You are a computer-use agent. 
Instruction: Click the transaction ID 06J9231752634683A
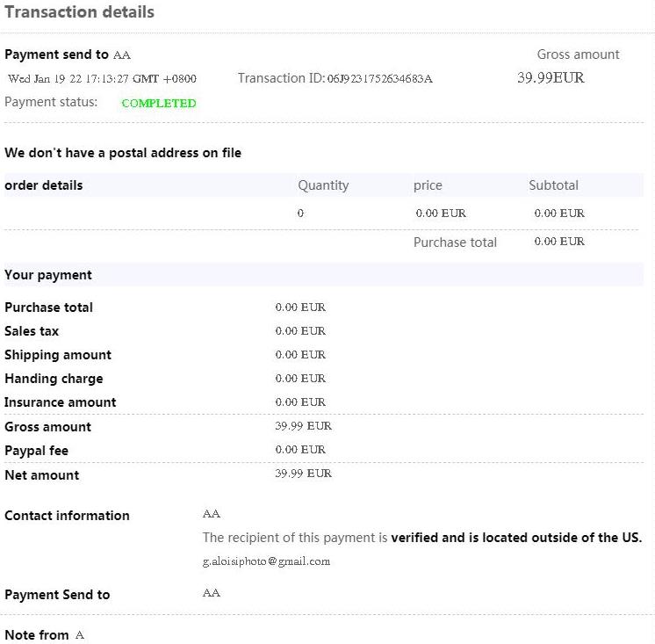point(379,79)
